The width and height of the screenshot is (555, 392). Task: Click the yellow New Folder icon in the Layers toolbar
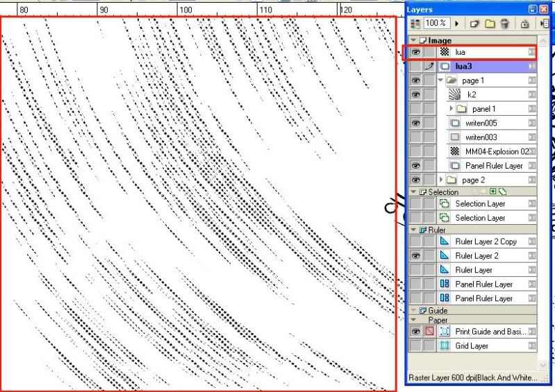pos(490,24)
